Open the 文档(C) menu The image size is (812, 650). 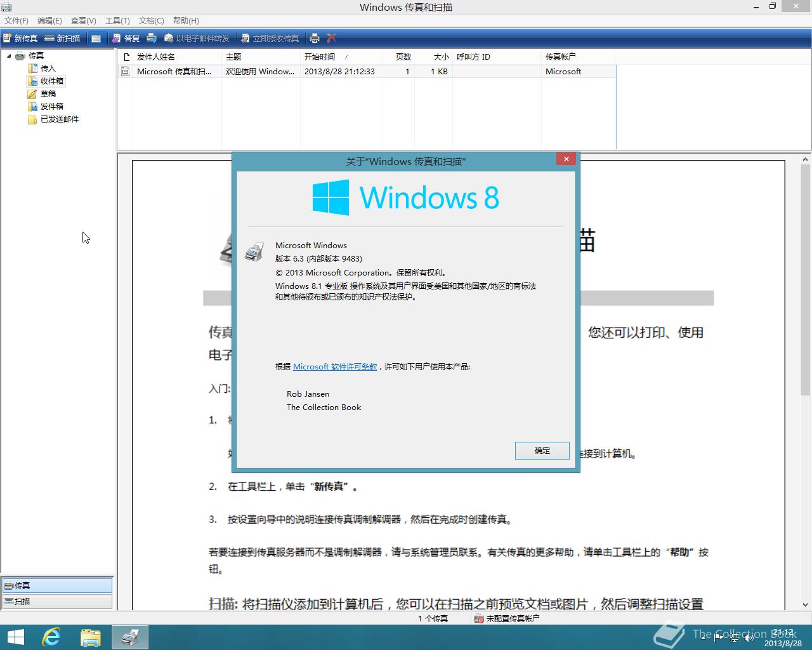[x=151, y=21]
